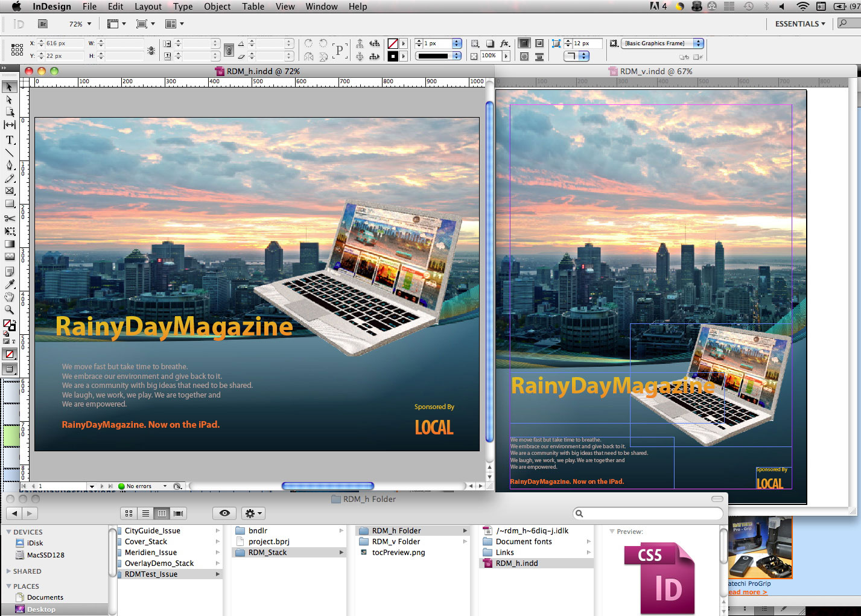Select RDM_v Folder in Finder
861x616 pixels.
point(412,541)
